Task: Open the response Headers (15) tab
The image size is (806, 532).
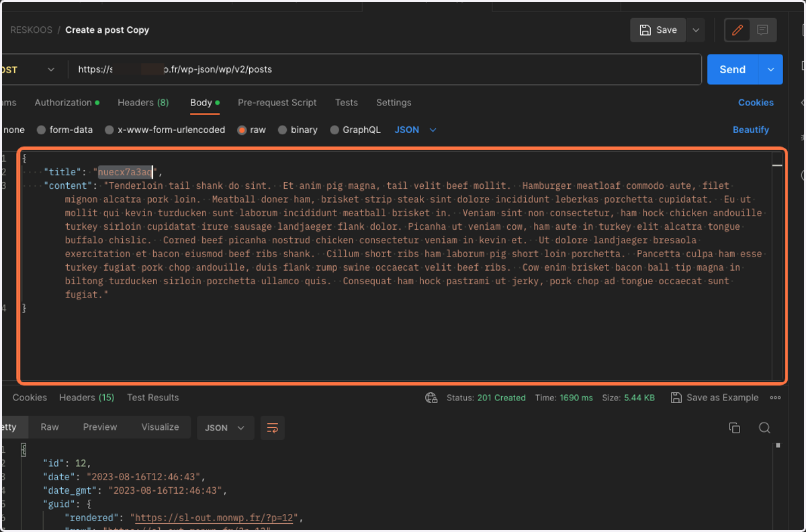Action: click(87, 398)
